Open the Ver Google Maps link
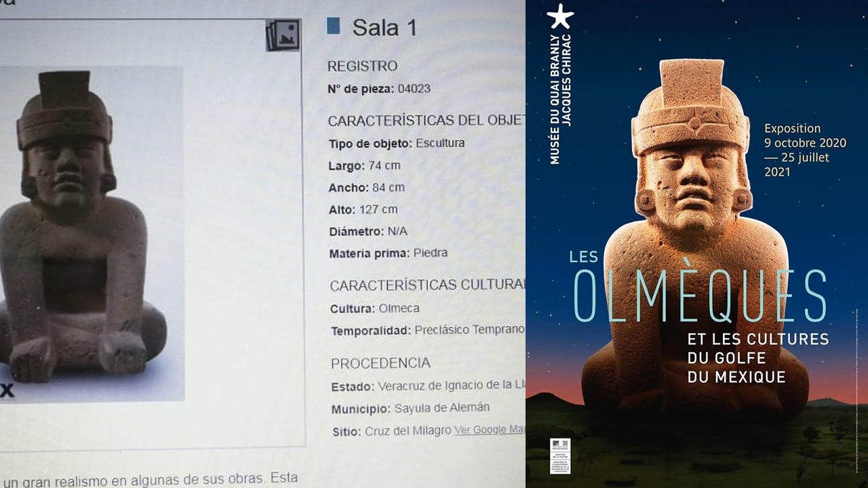This screenshot has width=868, height=488. tap(490, 430)
